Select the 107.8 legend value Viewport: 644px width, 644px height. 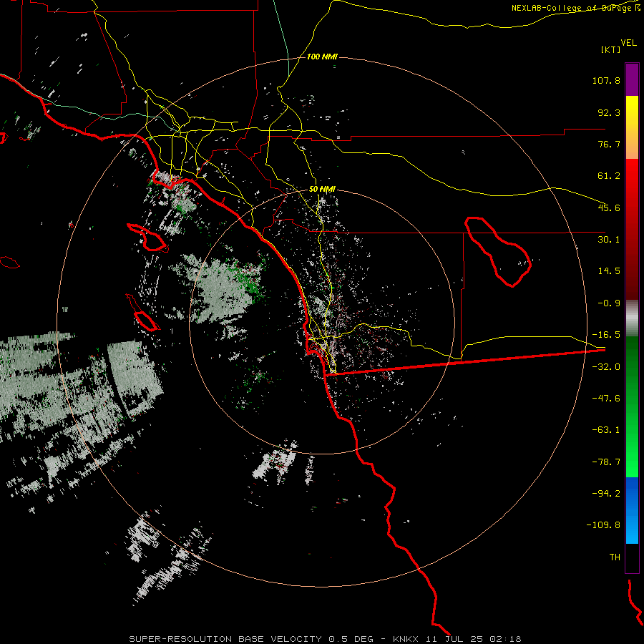(x=606, y=80)
